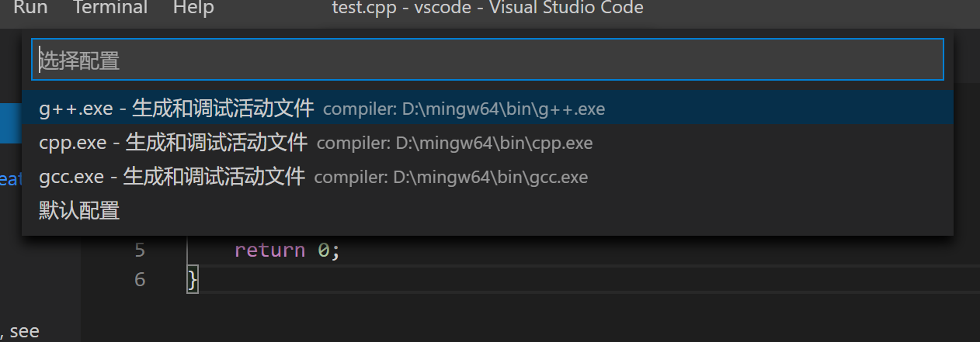Open the Help menu
The image size is (980, 342).
coord(193,9)
